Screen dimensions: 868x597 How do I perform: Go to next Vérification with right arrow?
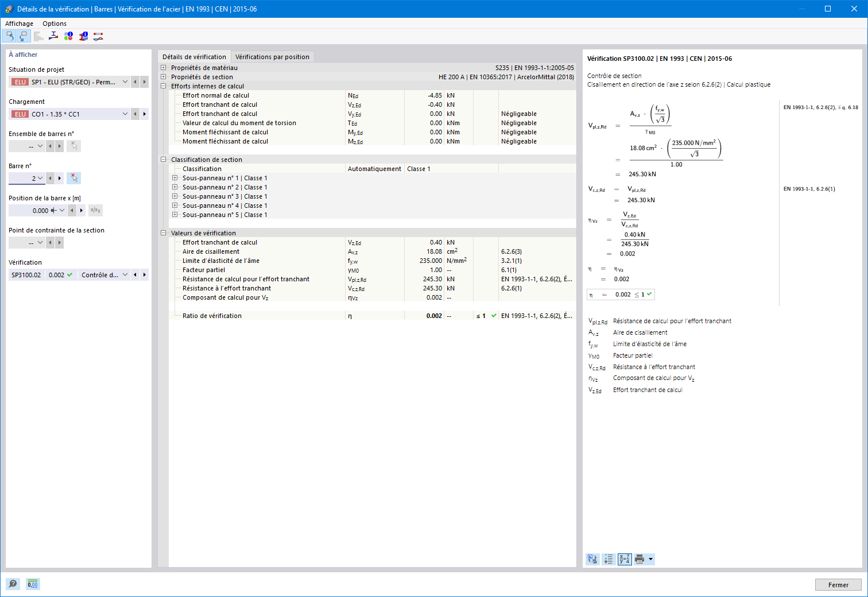[145, 275]
